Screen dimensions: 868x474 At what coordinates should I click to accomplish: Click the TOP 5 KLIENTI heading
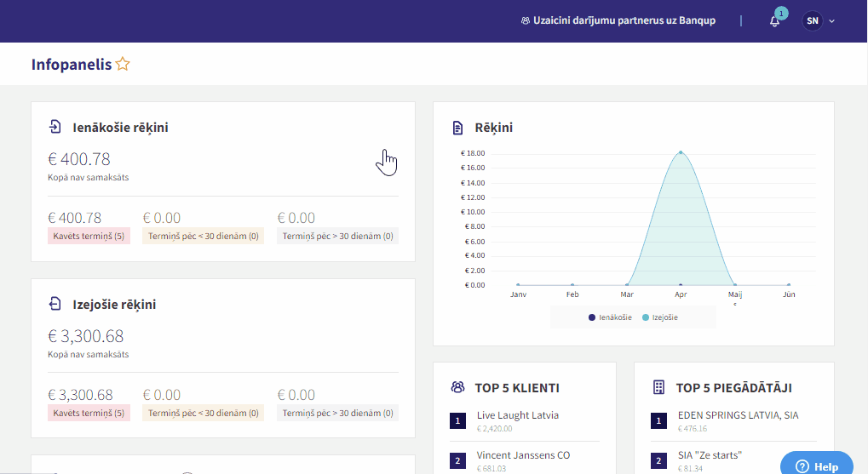[x=517, y=388]
